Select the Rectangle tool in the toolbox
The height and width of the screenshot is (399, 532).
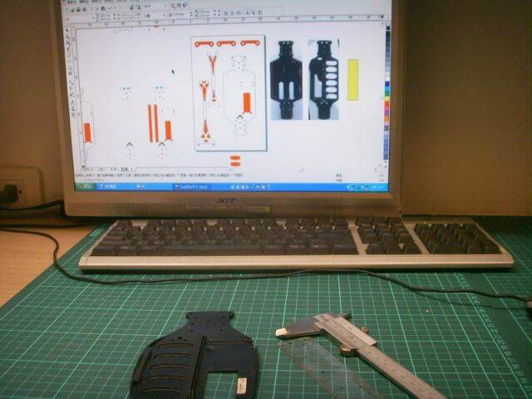coord(69,56)
